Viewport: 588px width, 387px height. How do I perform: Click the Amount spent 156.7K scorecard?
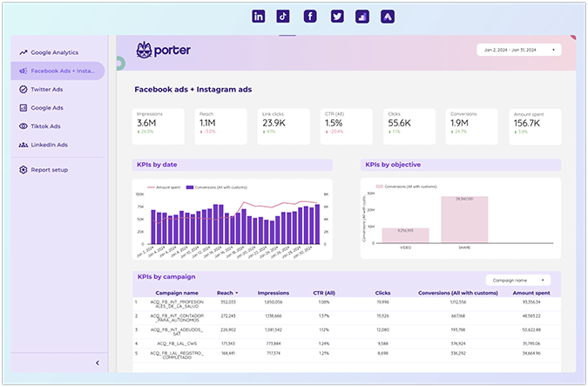(x=535, y=126)
